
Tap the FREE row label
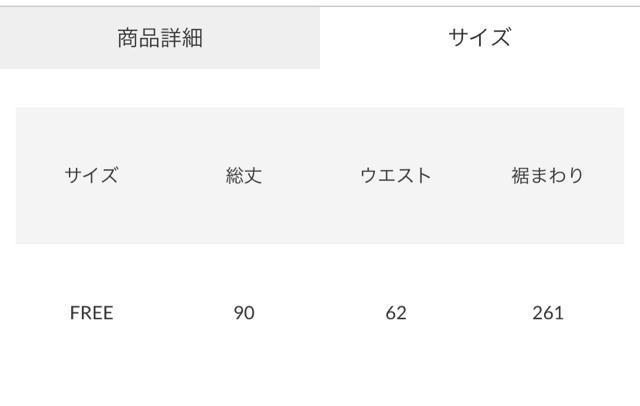point(92,313)
